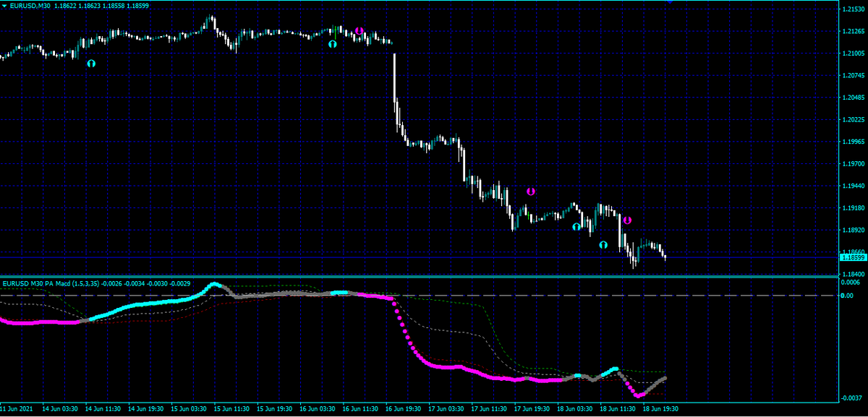The height and width of the screenshot is (417, 868).
Task: Click the 16 Jun 03:30 time label
Action: (x=318, y=408)
